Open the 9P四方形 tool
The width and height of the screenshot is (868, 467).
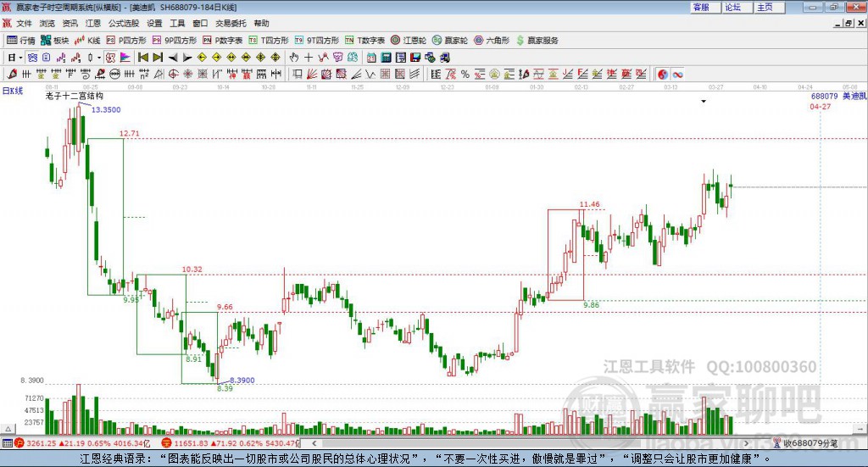point(175,41)
